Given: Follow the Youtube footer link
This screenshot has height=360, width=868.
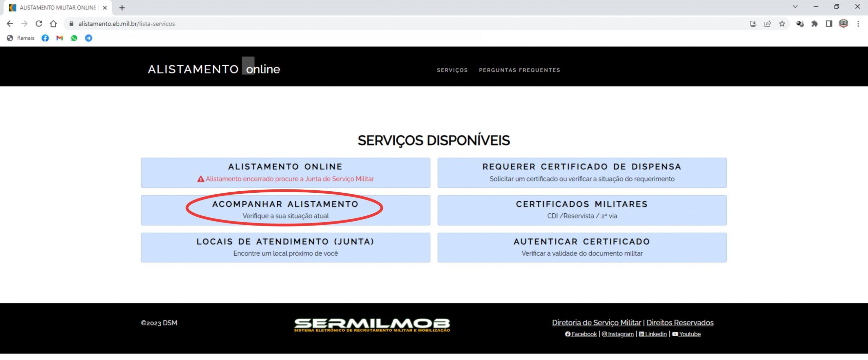Looking at the screenshot, I should (689, 334).
